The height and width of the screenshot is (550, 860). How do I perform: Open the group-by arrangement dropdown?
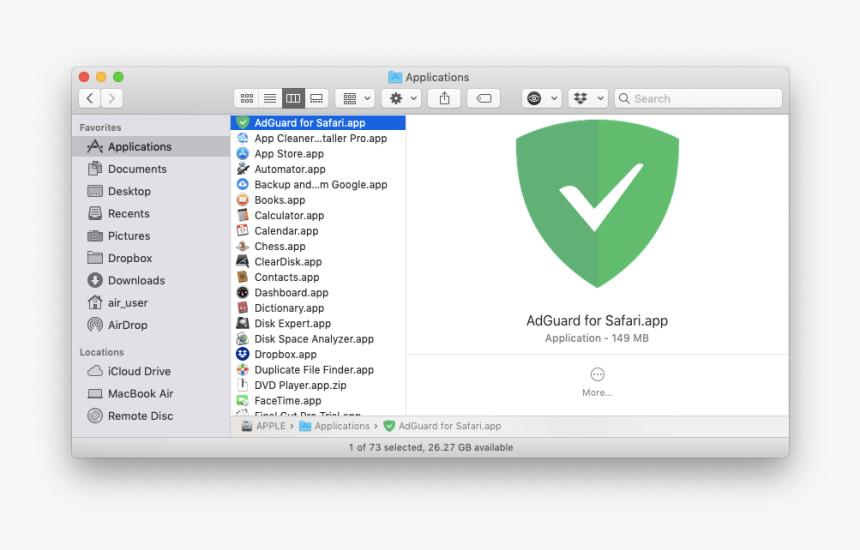pyautogui.click(x=354, y=98)
